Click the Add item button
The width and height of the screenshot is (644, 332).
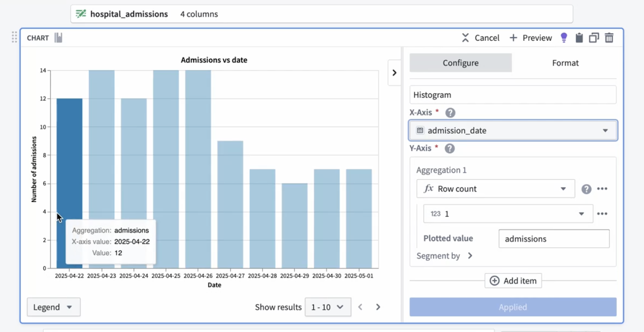[x=513, y=281]
